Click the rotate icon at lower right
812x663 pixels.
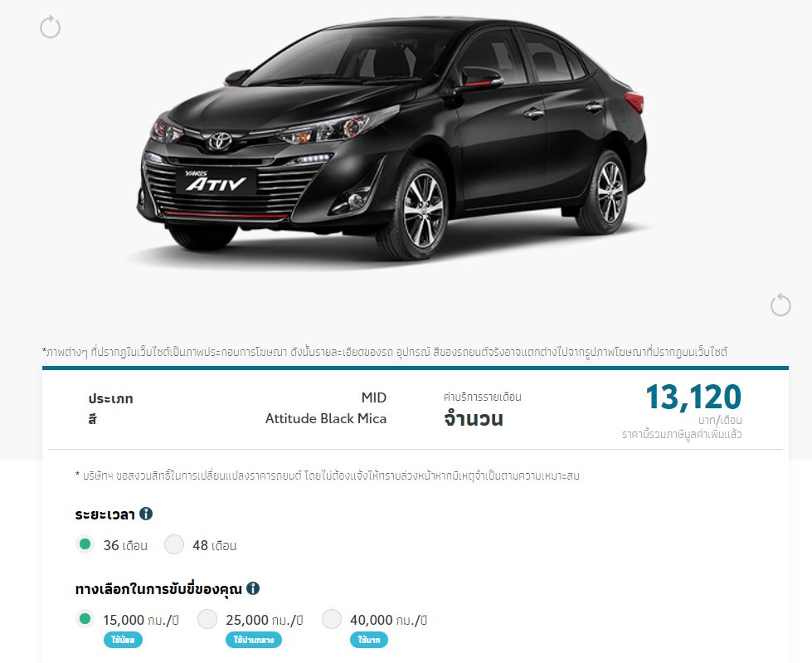pos(780,305)
